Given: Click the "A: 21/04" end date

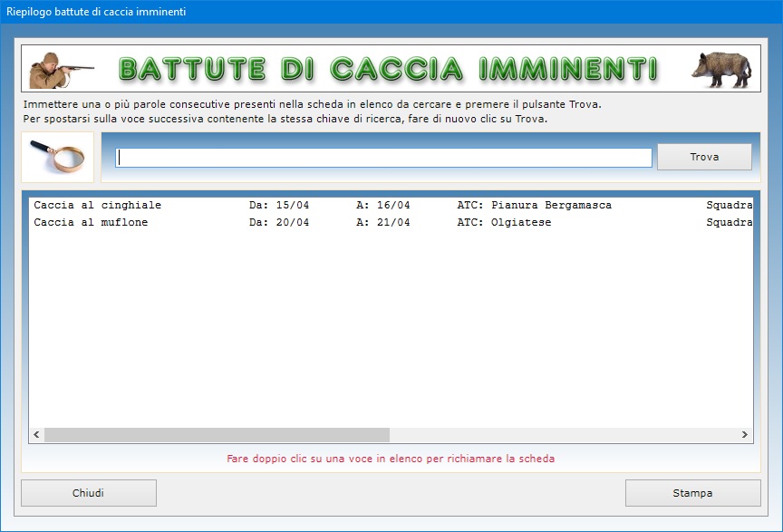Looking at the screenshot, I should coord(383,222).
